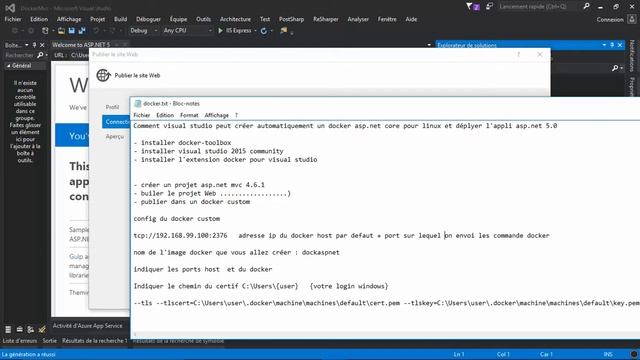Open the Déboguer menu
Image resolution: width=640 pixels, height=360 pixels.
148,19
